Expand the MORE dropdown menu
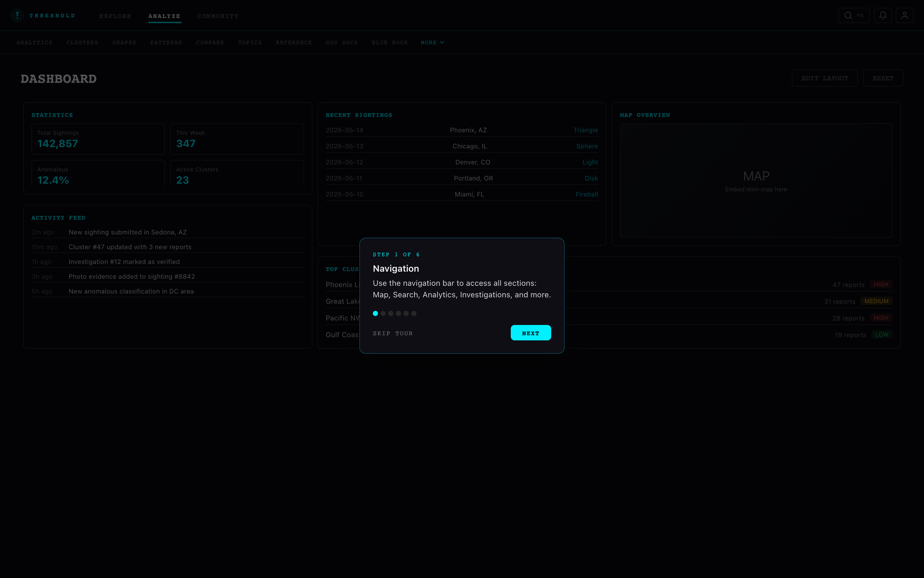This screenshot has height=578, width=924. pyautogui.click(x=432, y=42)
